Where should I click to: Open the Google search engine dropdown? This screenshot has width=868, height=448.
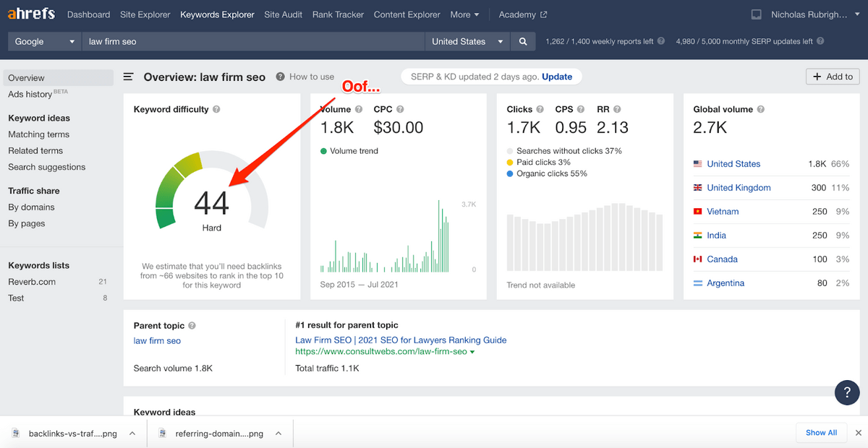45,42
